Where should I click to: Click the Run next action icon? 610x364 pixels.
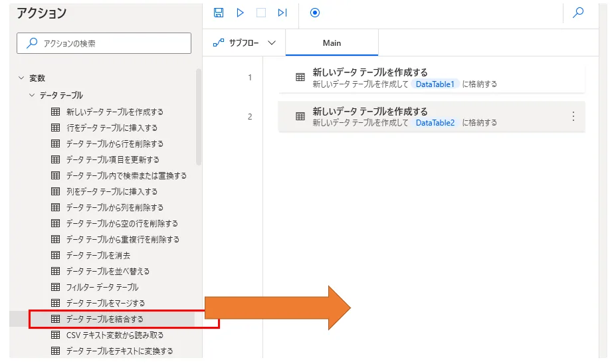click(282, 13)
